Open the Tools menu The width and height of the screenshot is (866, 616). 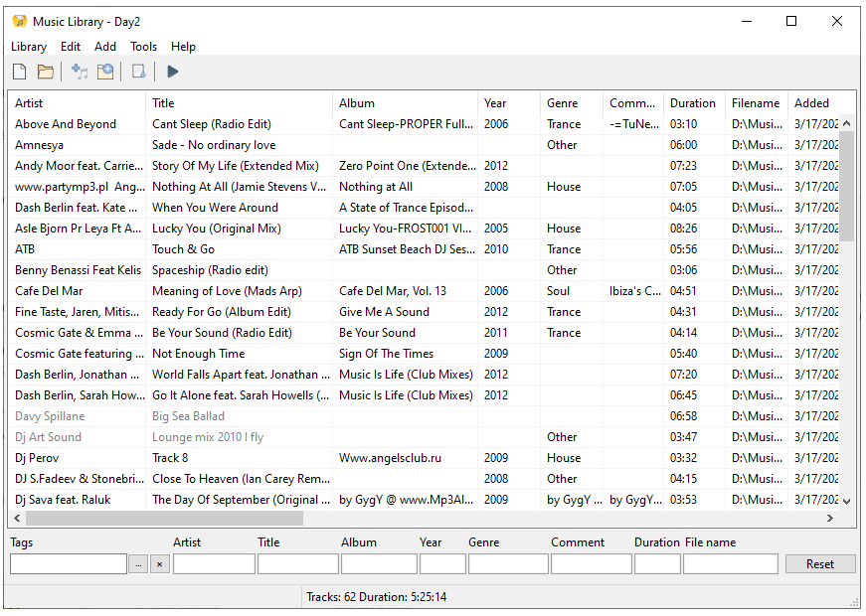(x=143, y=47)
